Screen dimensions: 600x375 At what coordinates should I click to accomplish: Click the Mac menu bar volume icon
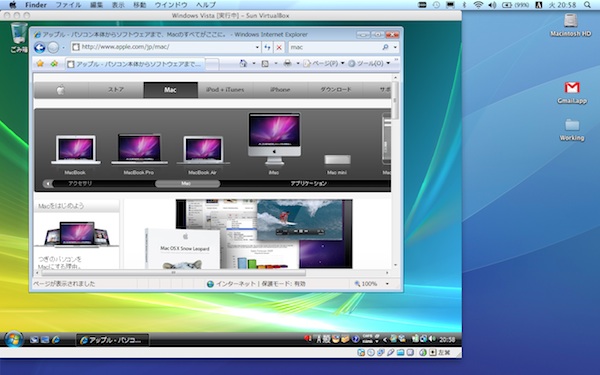492,5
